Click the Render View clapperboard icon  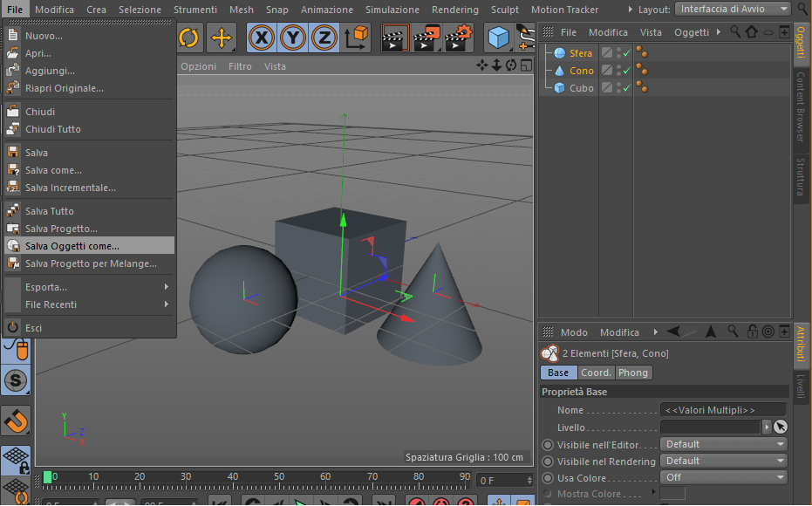[x=396, y=38]
